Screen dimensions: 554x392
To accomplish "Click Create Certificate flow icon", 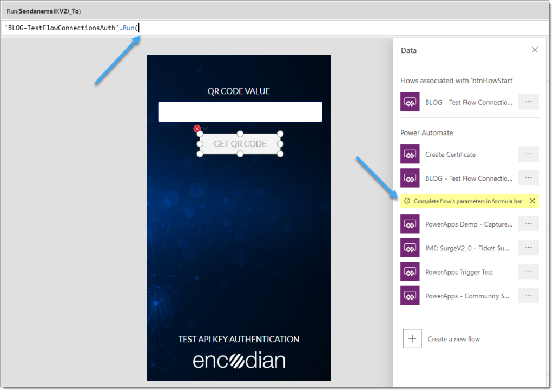I will tap(410, 154).
